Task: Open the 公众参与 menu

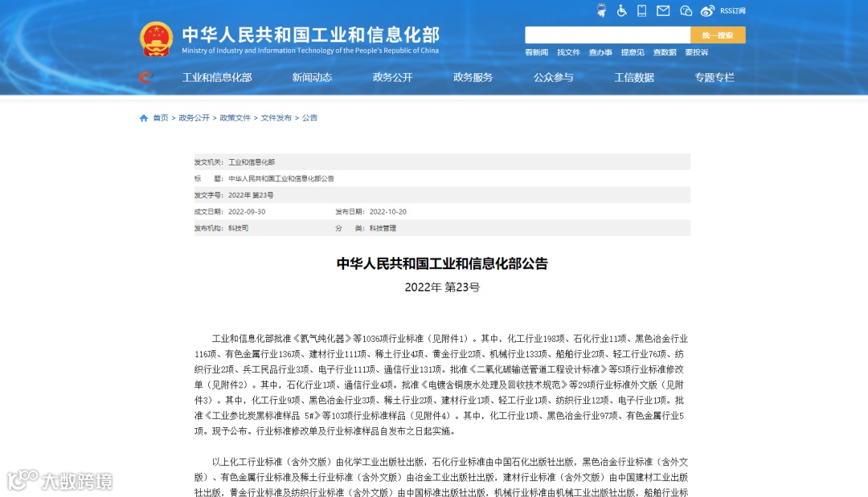Action: click(554, 77)
